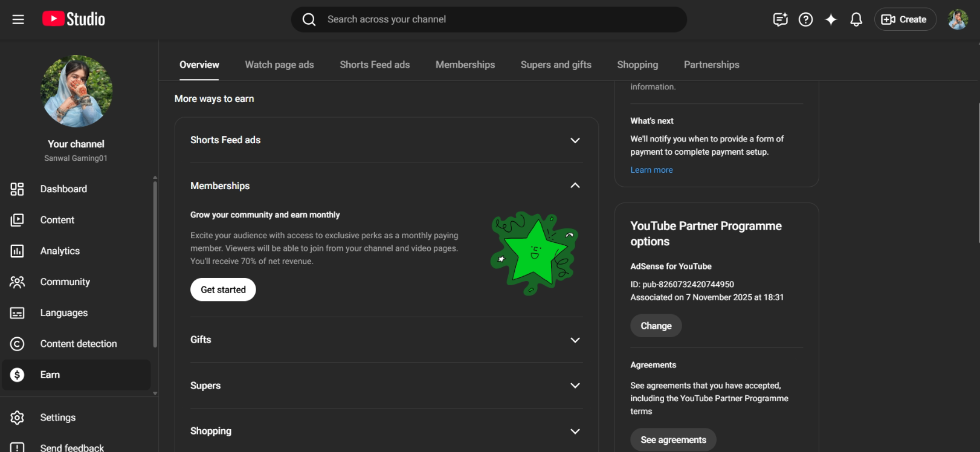
Task: Collapse the Memberships section chevron
Action: (x=575, y=186)
